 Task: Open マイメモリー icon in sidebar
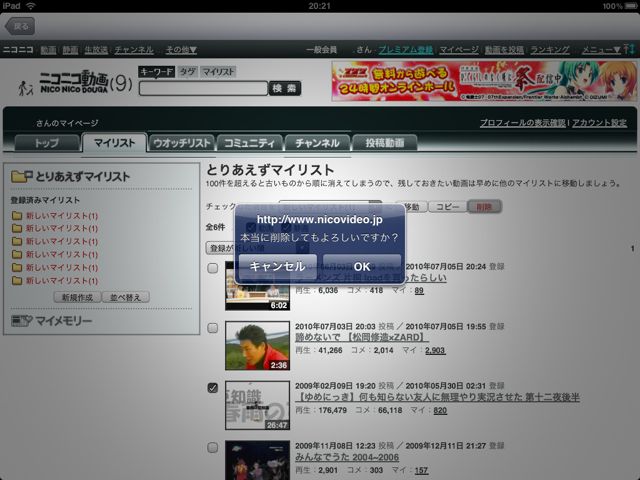pyautogui.click(x=21, y=321)
